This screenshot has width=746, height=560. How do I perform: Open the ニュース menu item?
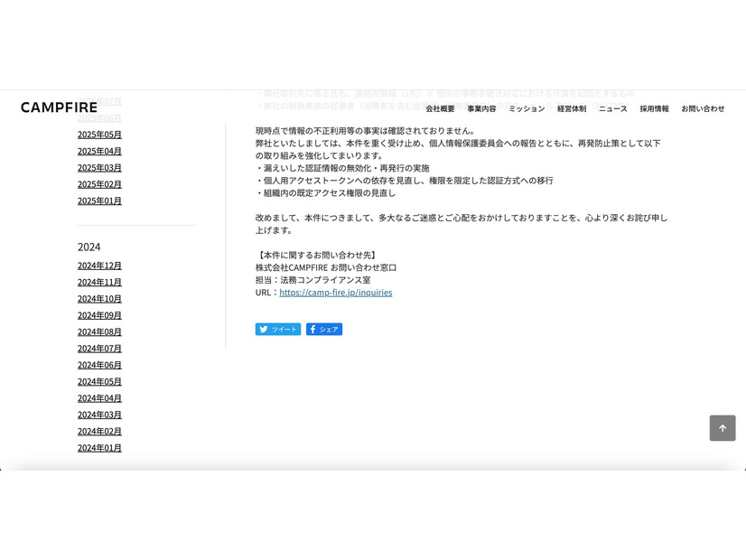tap(612, 108)
